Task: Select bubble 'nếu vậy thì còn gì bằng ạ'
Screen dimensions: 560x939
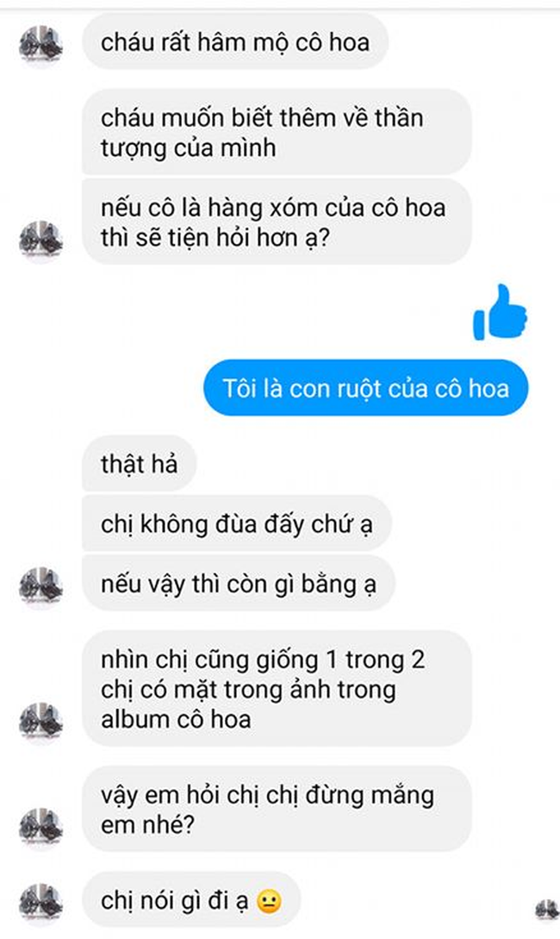Action: coord(238,584)
